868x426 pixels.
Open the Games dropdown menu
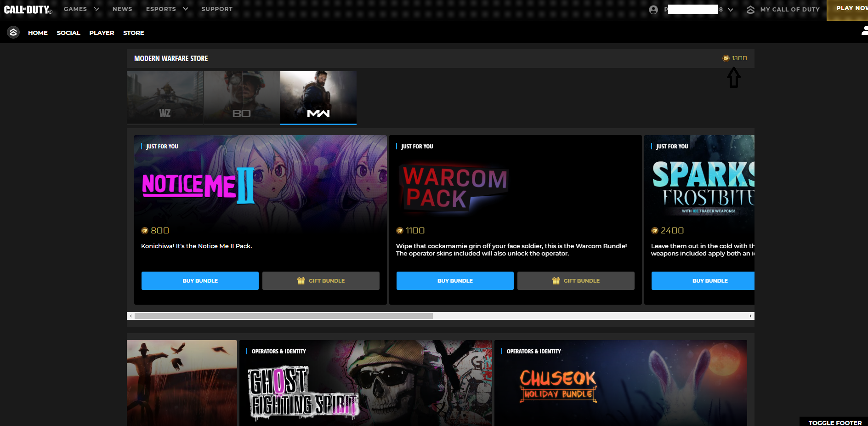81,9
